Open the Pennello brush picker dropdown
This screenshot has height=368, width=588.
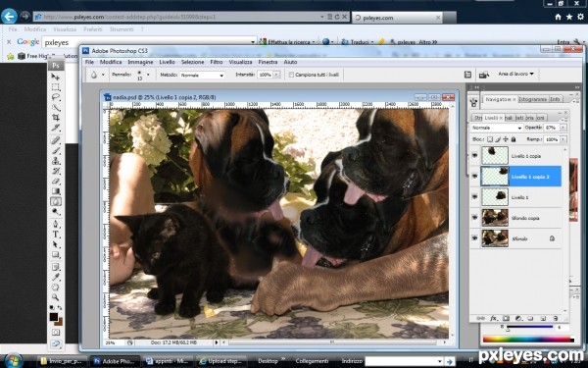coord(148,75)
